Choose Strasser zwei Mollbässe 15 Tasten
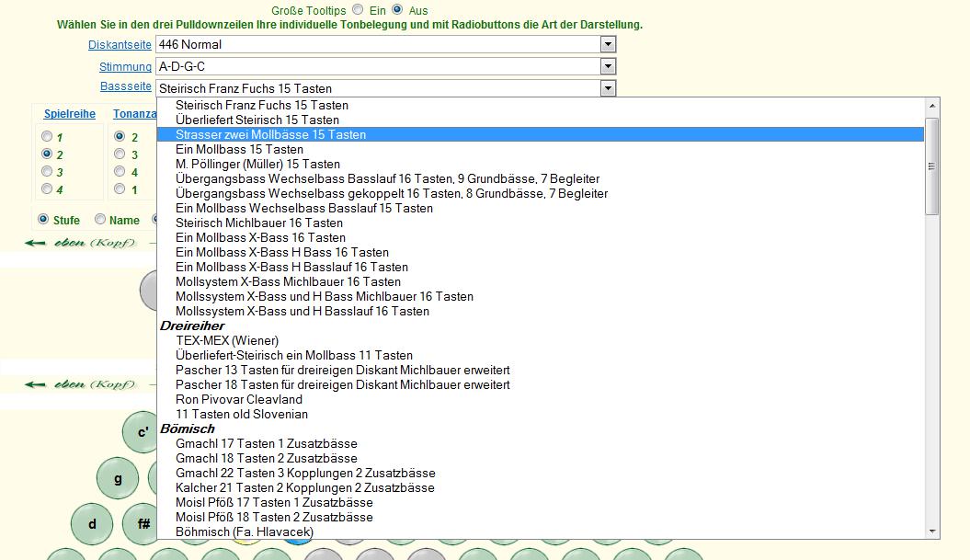 (270, 134)
